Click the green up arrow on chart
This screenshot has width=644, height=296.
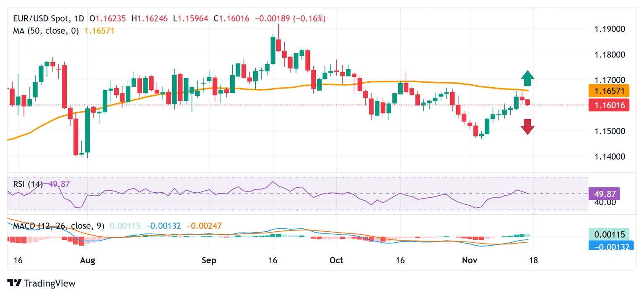(527, 79)
